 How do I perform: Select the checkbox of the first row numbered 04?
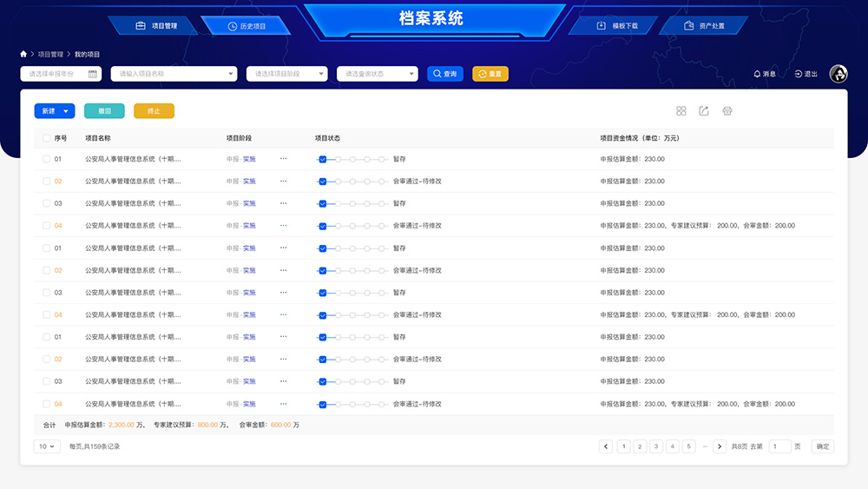click(x=47, y=226)
